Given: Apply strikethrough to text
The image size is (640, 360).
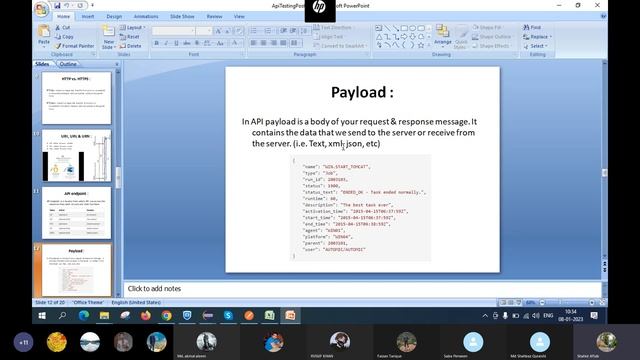Looking at the screenshot, I should point(187,43).
